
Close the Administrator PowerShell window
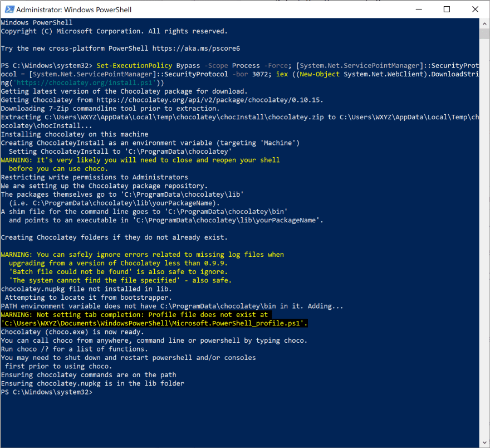[475, 9]
